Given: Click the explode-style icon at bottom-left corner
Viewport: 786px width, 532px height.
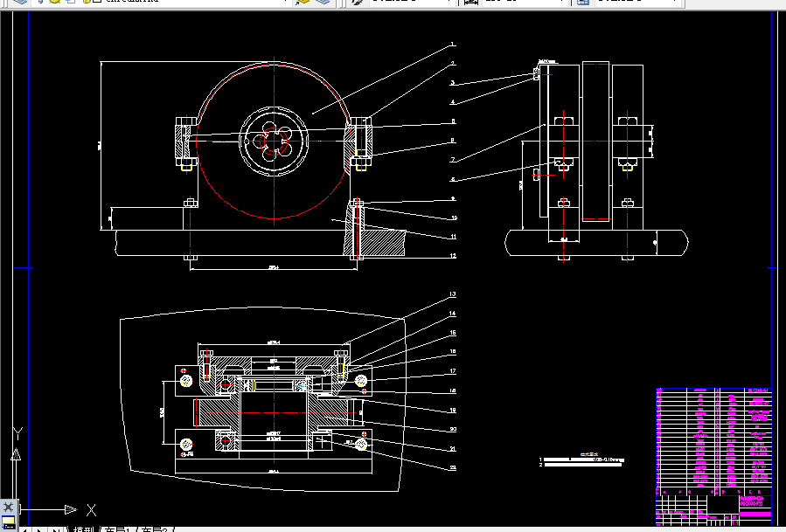Looking at the screenshot, I should [9, 507].
